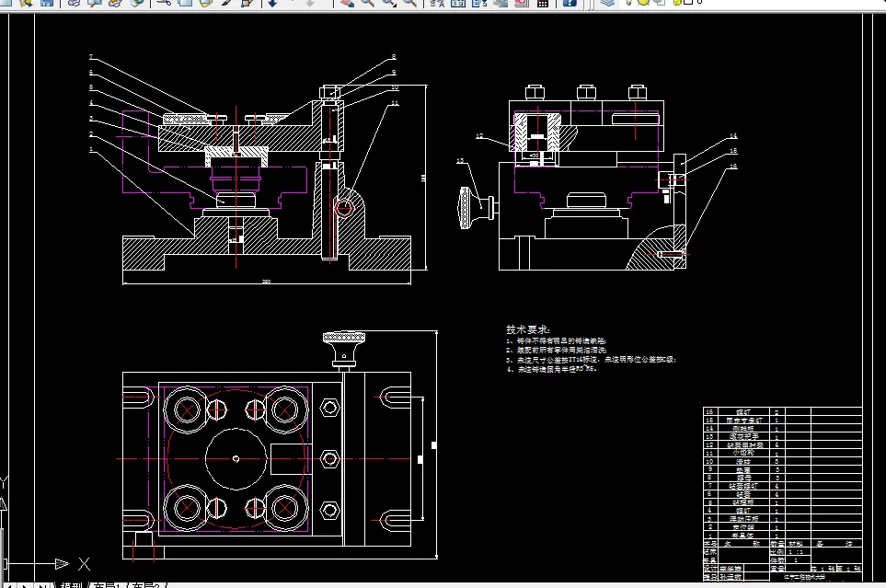Open the Markup Set Manager icon
Image resolution: width=886 pixels, height=588 pixels.
(x=521, y=2)
